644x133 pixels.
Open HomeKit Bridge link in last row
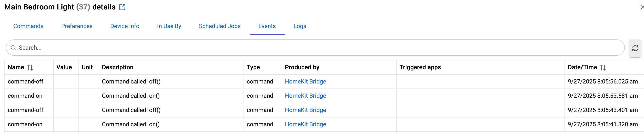(305, 124)
